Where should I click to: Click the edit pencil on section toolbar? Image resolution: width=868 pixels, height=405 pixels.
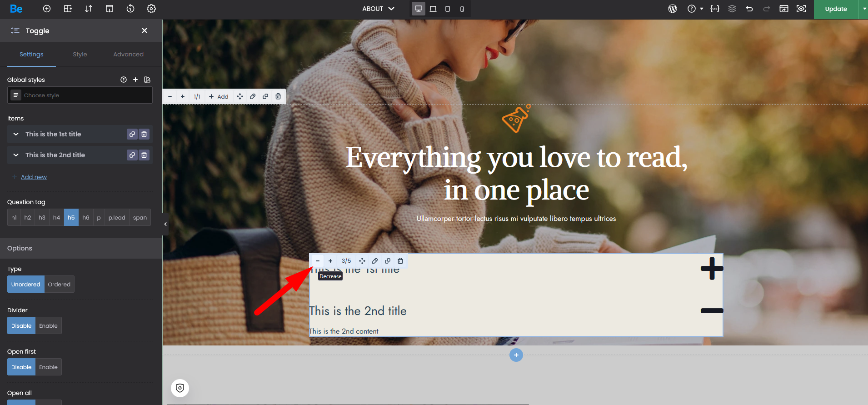pyautogui.click(x=253, y=96)
